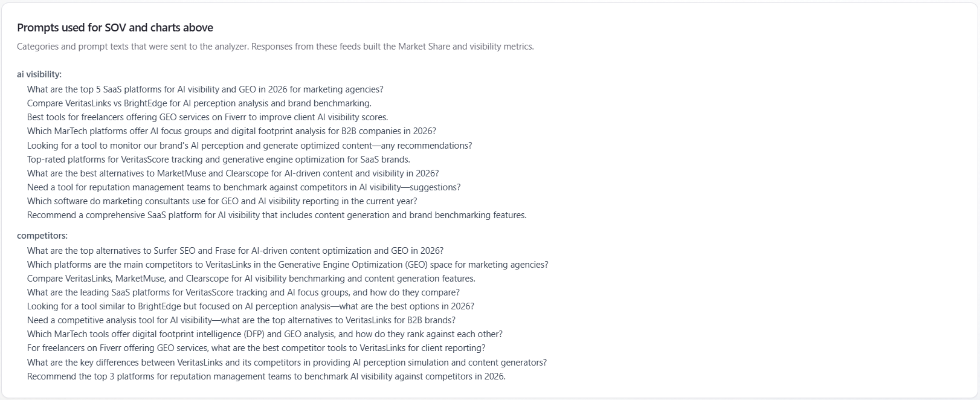Click the best alternatives to MarketMuse and Clearscope prompt
Screen dimensions: 980x400
[233, 173]
